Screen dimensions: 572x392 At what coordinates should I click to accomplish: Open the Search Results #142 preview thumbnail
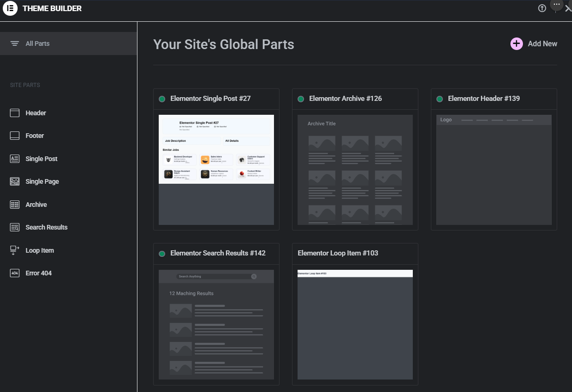(216, 324)
